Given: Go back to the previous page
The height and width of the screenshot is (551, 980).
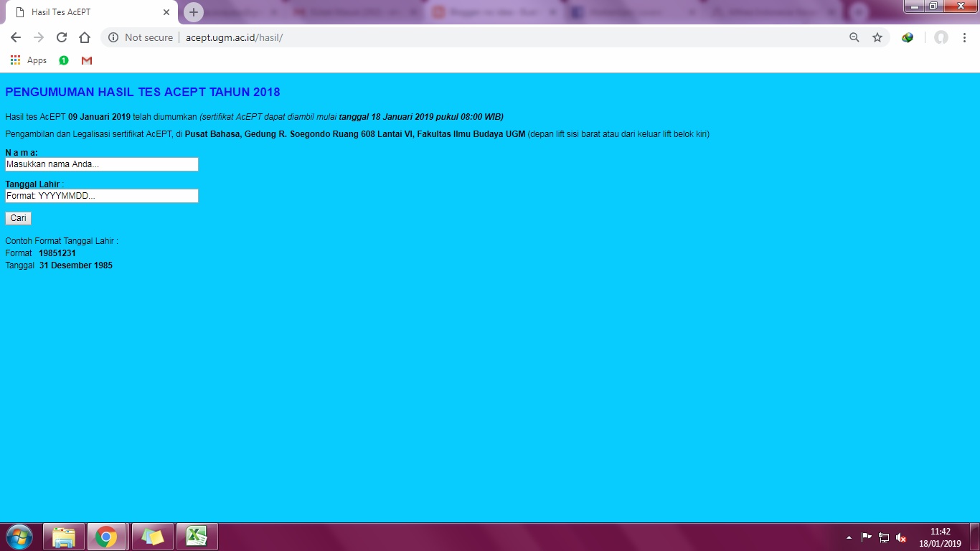Looking at the screenshot, I should point(16,37).
